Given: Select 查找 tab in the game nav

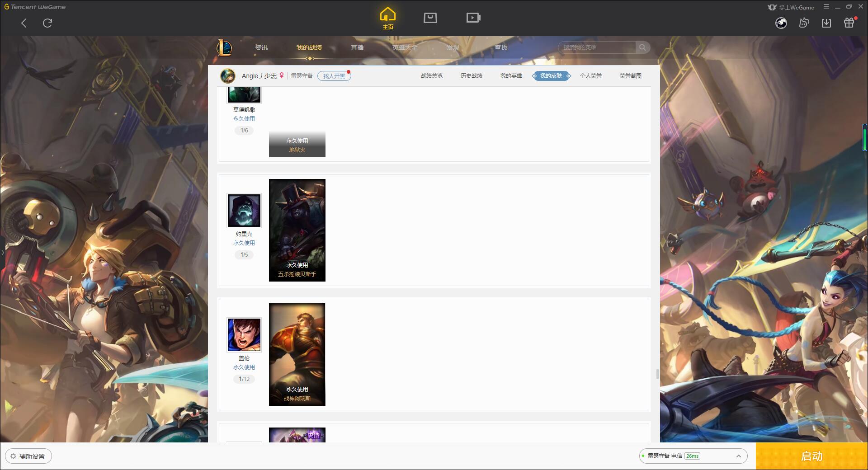Looking at the screenshot, I should click(x=501, y=47).
